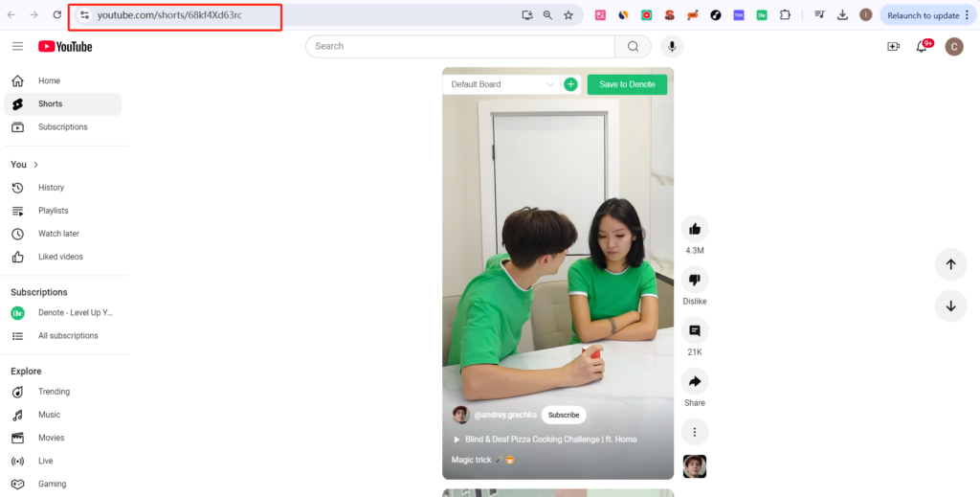Screen dimensions: 980x497
Task: Start voice search with the microphone icon
Action: (672, 46)
